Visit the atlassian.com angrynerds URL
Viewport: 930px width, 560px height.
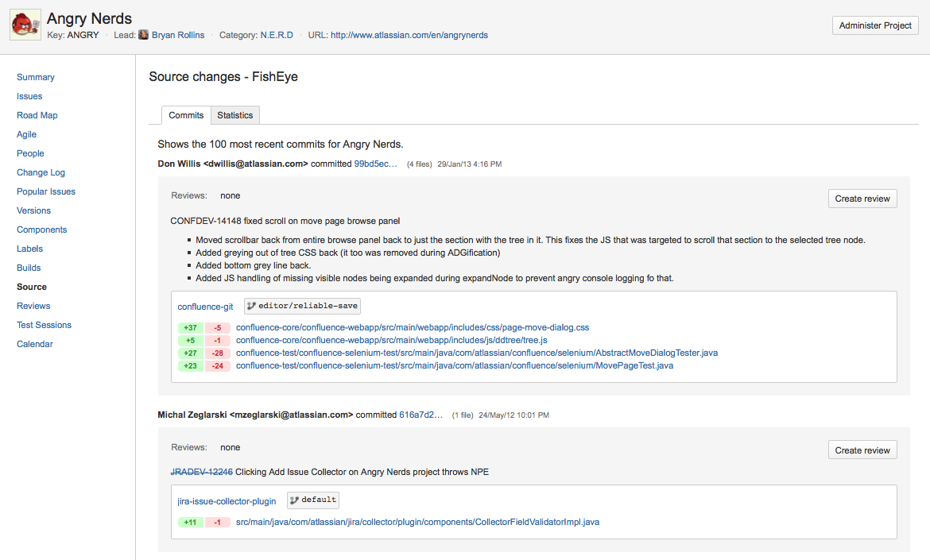pos(409,35)
